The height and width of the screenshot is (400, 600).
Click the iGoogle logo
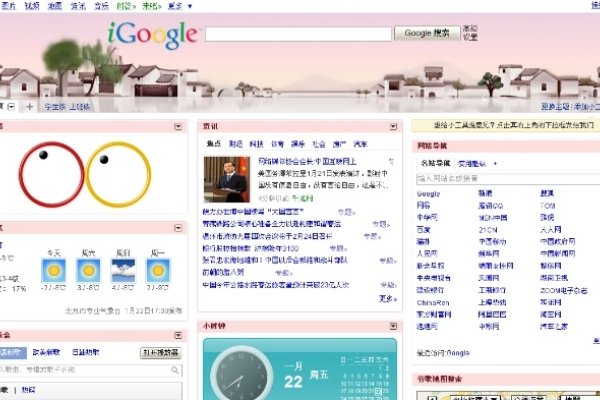point(153,35)
